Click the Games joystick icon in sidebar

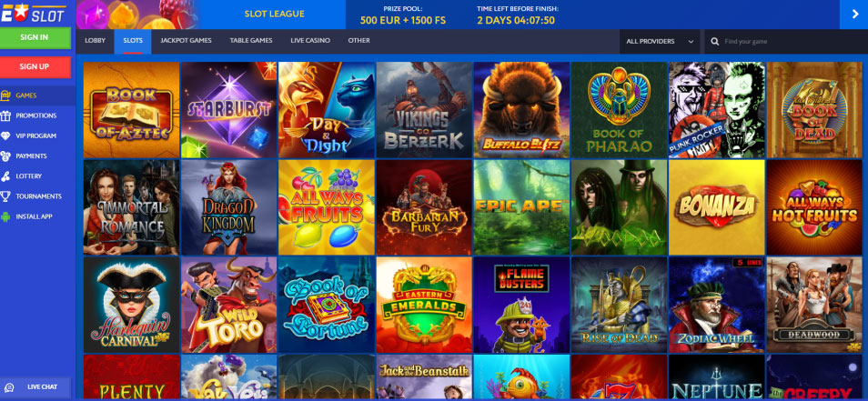pyautogui.click(x=5, y=95)
